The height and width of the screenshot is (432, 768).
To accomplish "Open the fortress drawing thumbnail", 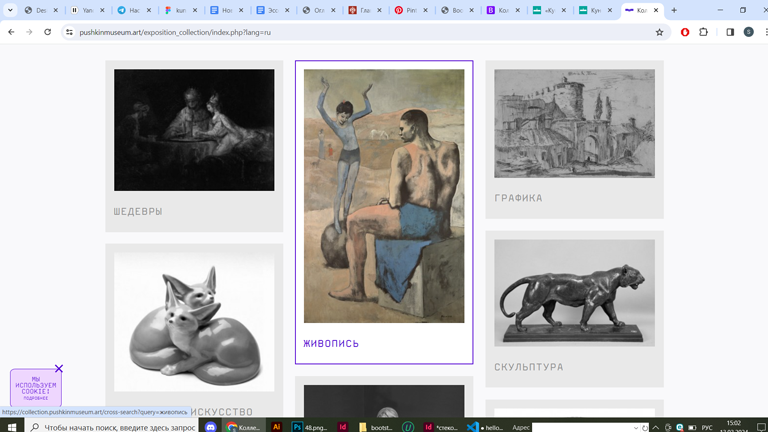I will click(574, 123).
